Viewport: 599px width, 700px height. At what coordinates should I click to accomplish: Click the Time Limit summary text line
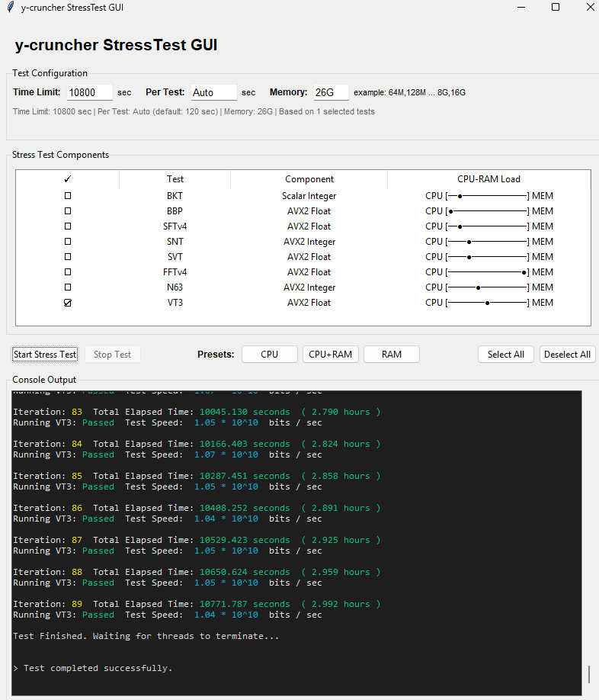point(194,111)
